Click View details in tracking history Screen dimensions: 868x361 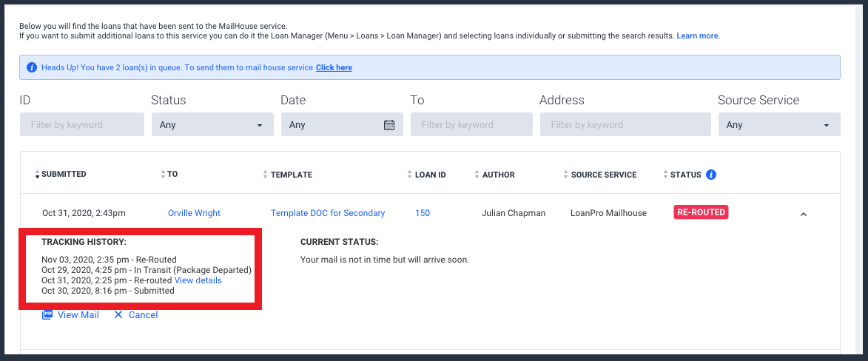(198, 280)
